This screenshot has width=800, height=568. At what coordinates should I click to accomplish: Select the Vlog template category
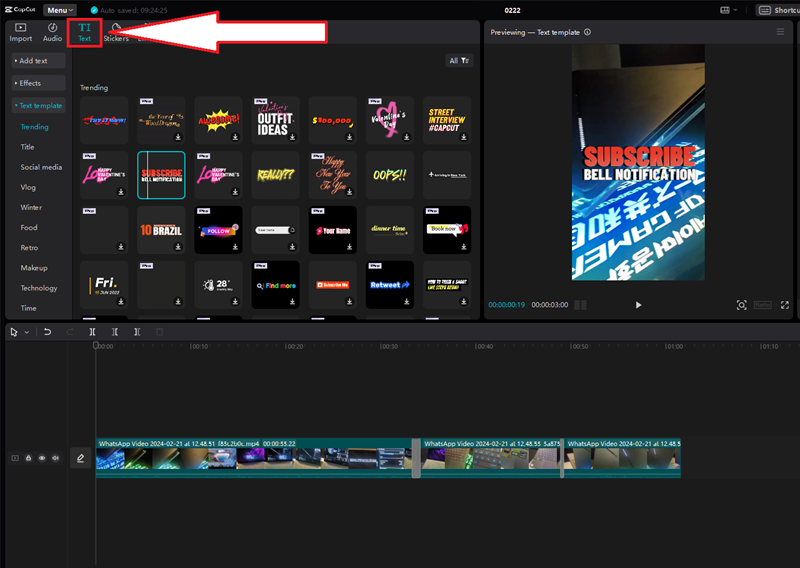[29, 187]
